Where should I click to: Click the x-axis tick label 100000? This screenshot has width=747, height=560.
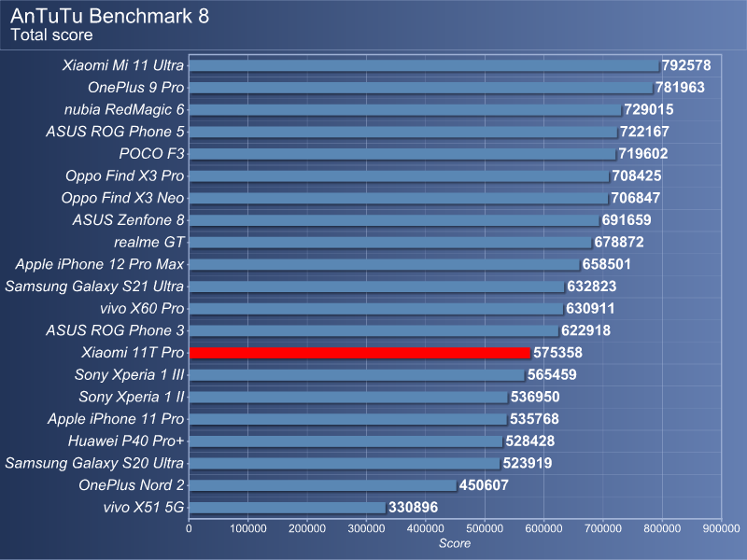[x=248, y=528]
